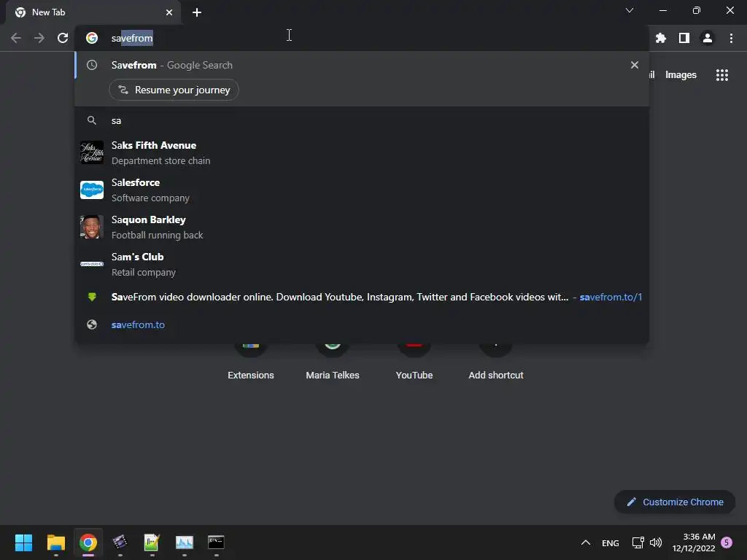Open Chrome three-dot menu
The image size is (747, 560).
pos(731,38)
